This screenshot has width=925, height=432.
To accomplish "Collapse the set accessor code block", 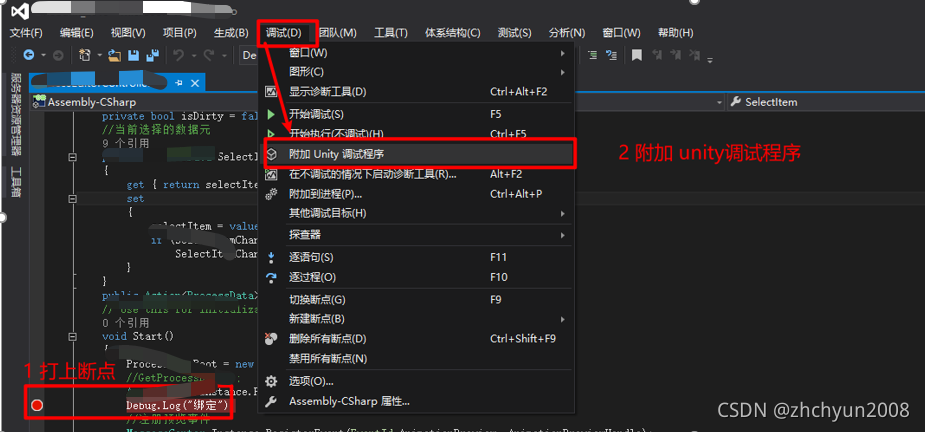I will (73, 199).
